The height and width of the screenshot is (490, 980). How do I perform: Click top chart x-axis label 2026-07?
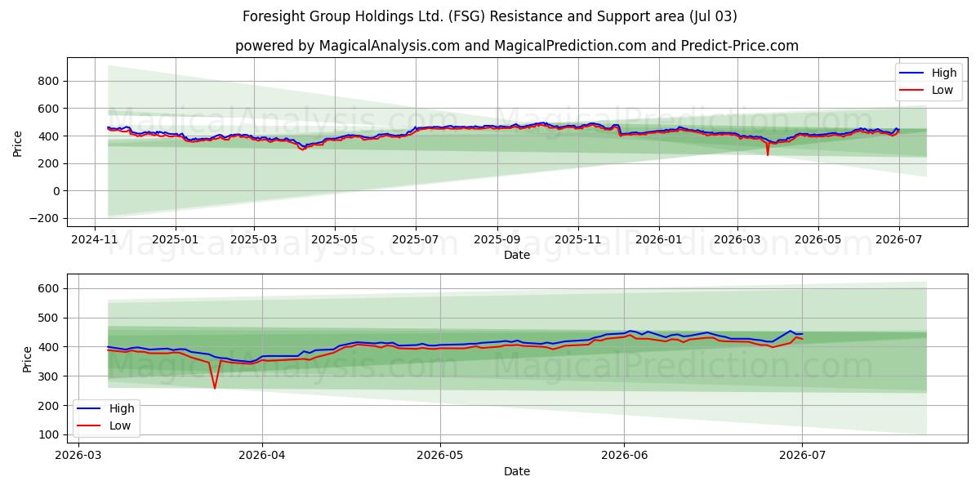[899, 239]
